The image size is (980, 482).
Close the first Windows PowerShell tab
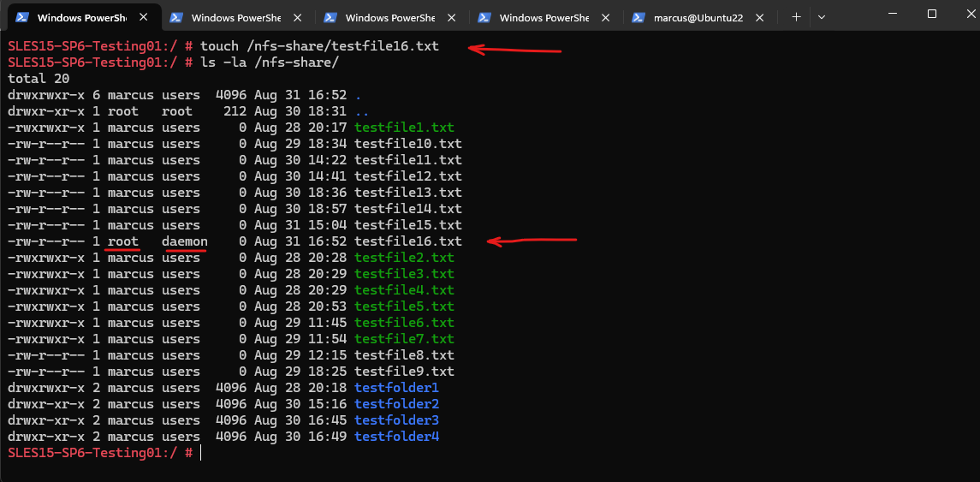(143, 17)
